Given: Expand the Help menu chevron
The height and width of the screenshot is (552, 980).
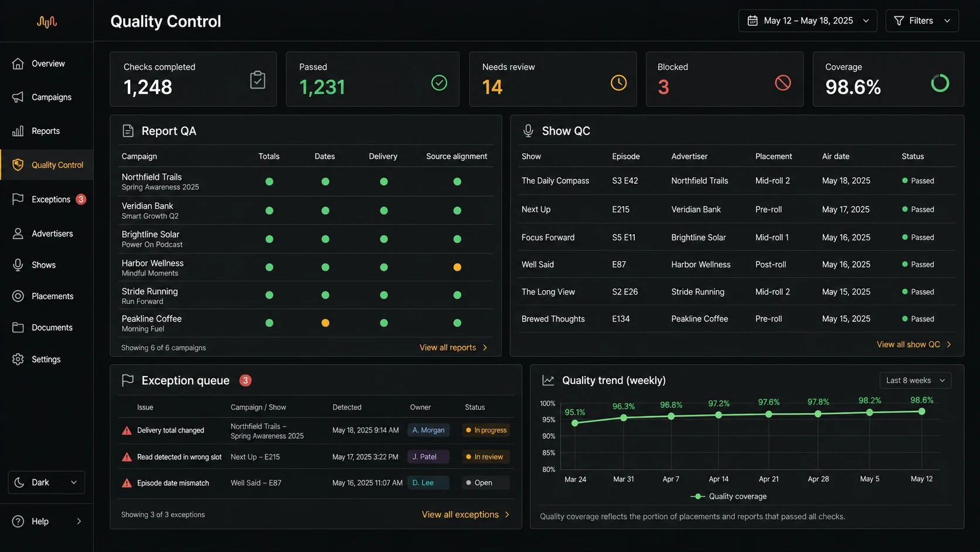Looking at the screenshot, I should pos(79,521).
